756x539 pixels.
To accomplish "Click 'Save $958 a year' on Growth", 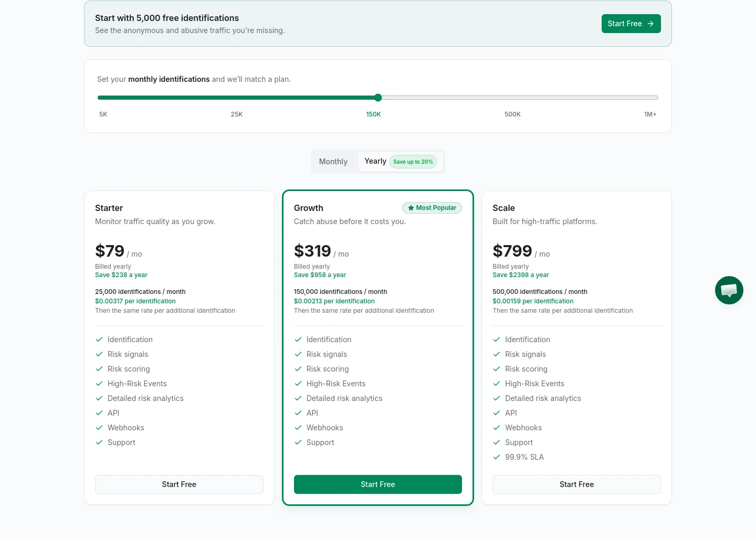I will click(x=320, y=275).
